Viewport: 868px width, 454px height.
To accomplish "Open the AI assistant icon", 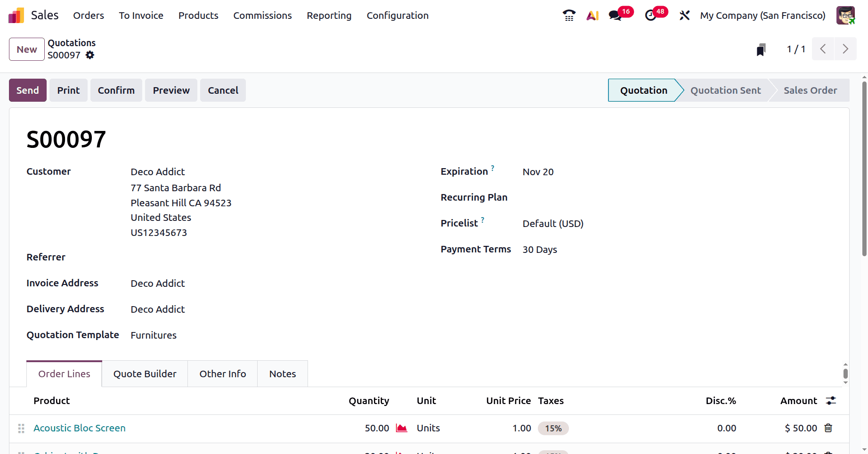I will click(x=592, y=16).
